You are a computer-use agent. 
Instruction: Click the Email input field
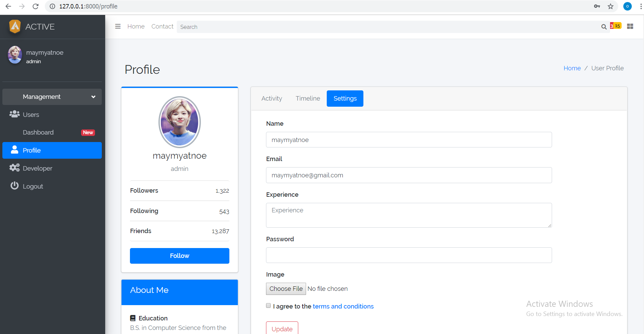409,175
